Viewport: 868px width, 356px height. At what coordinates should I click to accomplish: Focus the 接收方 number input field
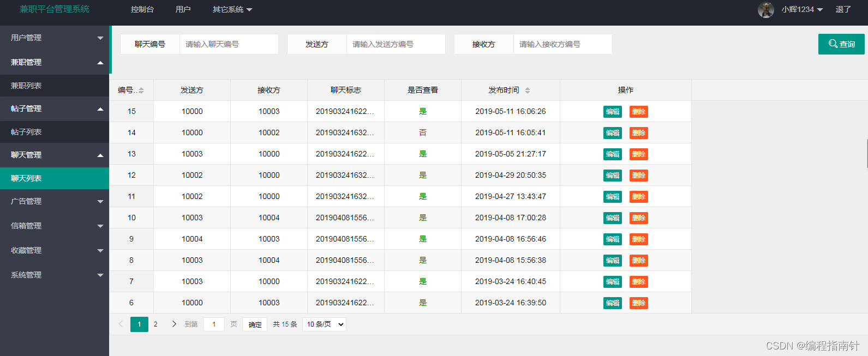(x=563, y=44)
